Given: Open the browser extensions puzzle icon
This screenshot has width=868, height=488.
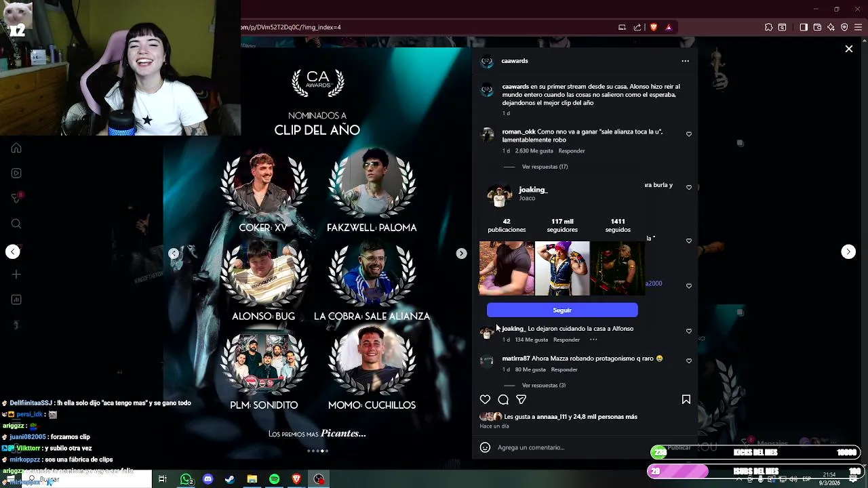Looking at the screenshot, I should (x=768, y=27).
